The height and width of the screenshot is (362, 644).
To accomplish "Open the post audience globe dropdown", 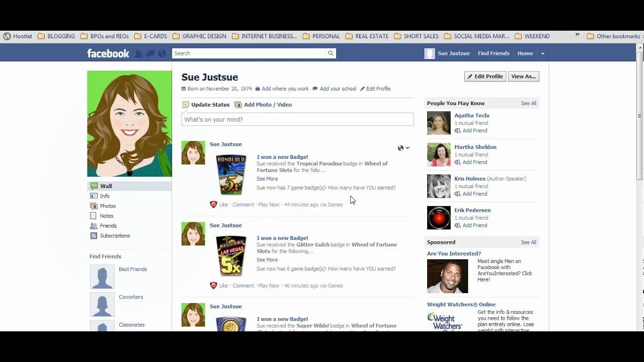I will (404, 148).
